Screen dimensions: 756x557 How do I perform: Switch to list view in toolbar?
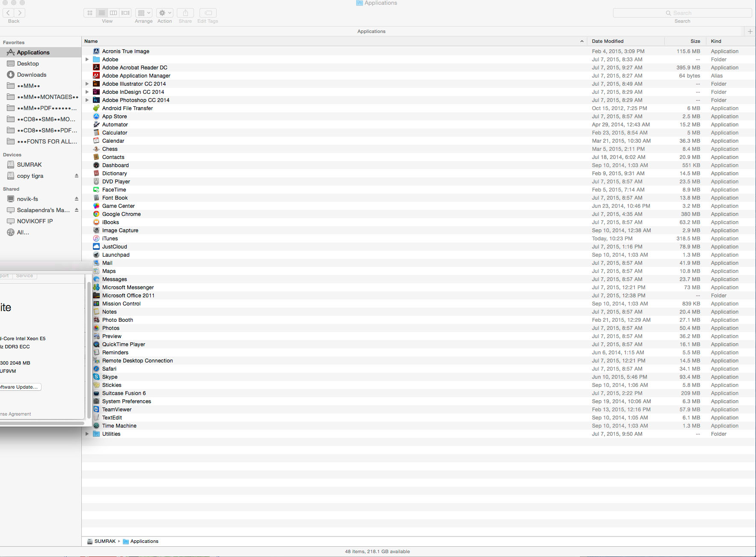click(102, 13)
